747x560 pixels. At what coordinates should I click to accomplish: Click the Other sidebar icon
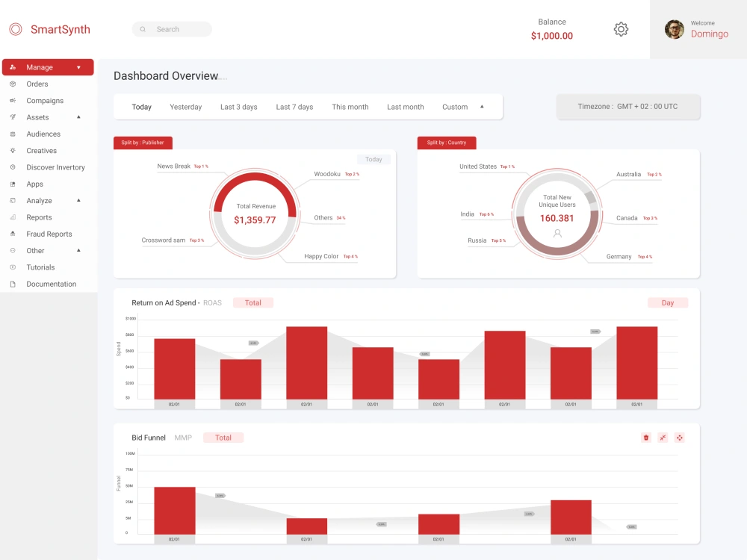13,250
